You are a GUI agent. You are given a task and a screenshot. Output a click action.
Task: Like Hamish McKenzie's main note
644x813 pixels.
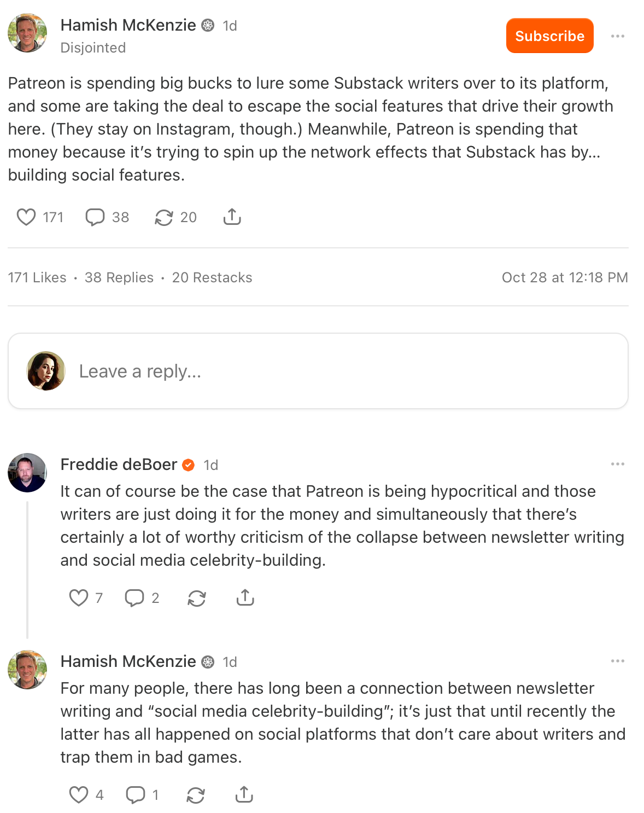coord(26,217)
